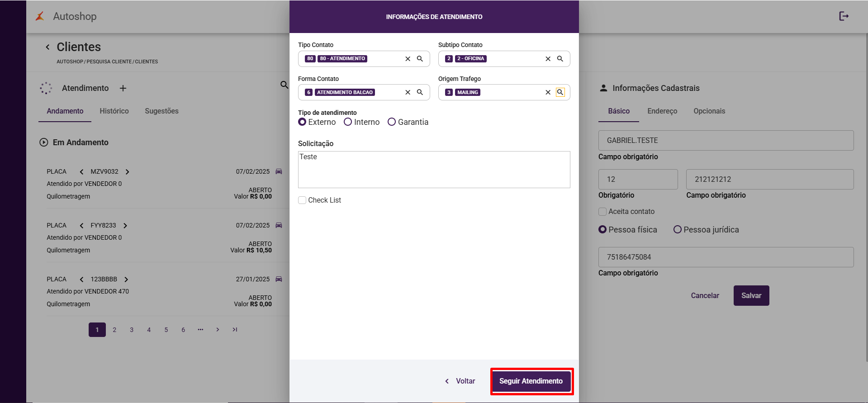Viewport: 868px width, 403px height.
Task: Switch to the Endereço tab
Action: (x=662, y=111)
